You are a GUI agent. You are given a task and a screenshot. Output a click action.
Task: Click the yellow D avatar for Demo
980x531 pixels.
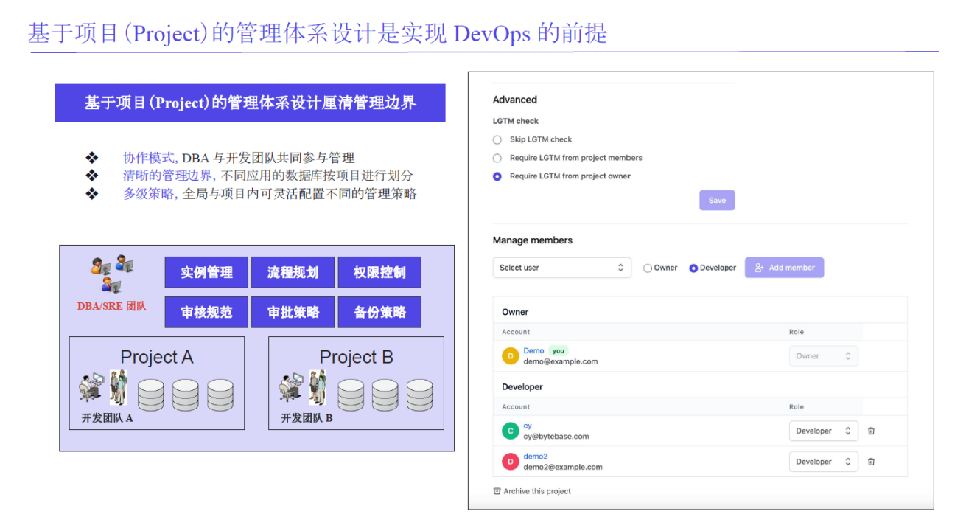coord(511,356)
